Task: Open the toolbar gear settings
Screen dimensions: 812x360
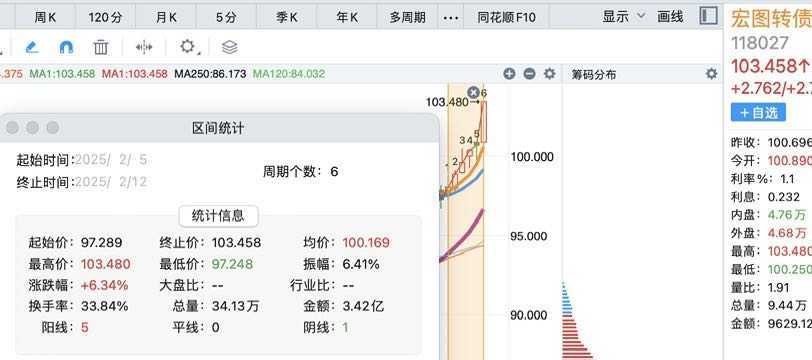Action: (187, 47)
